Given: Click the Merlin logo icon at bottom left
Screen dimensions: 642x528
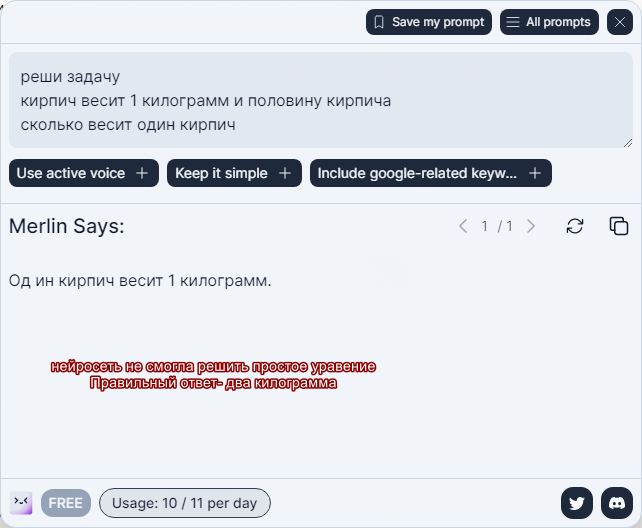Looking at the screenshot, I should click(x=21, y=503).
